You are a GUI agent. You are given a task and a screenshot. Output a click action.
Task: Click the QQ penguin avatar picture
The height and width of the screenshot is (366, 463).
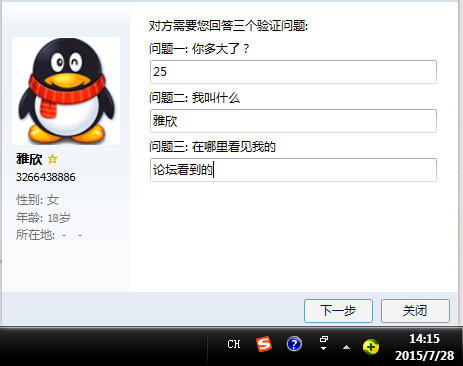click(x=66, y=91)
